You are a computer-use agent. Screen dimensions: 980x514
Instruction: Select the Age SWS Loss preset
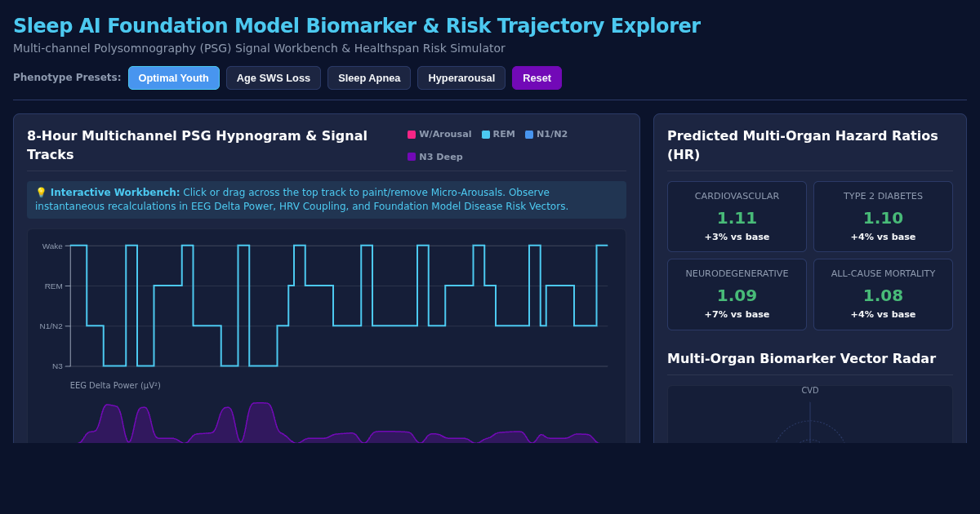tap(274, 78)
